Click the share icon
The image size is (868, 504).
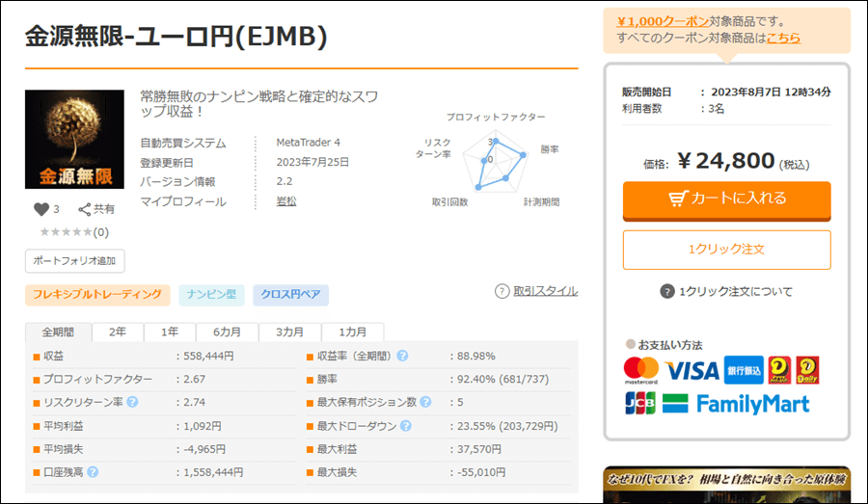[x=85, y=209]
